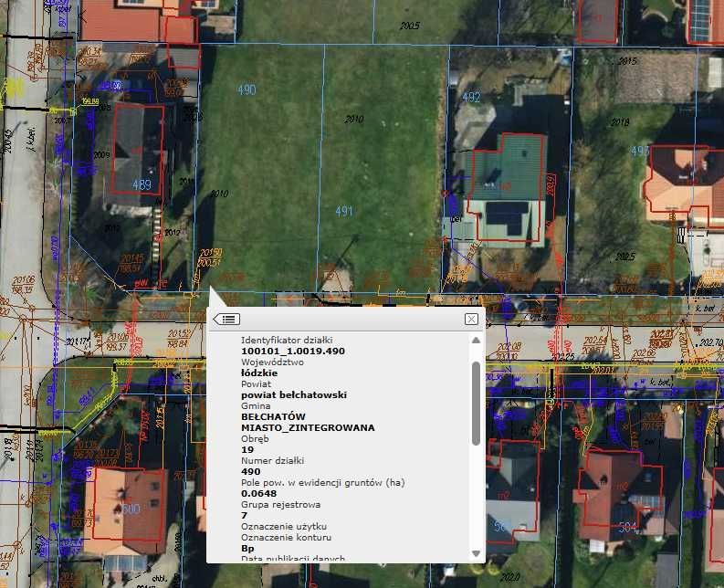Click the 202.5 elevation label on map
Screen dimensions: 724x588
[625, 257]
